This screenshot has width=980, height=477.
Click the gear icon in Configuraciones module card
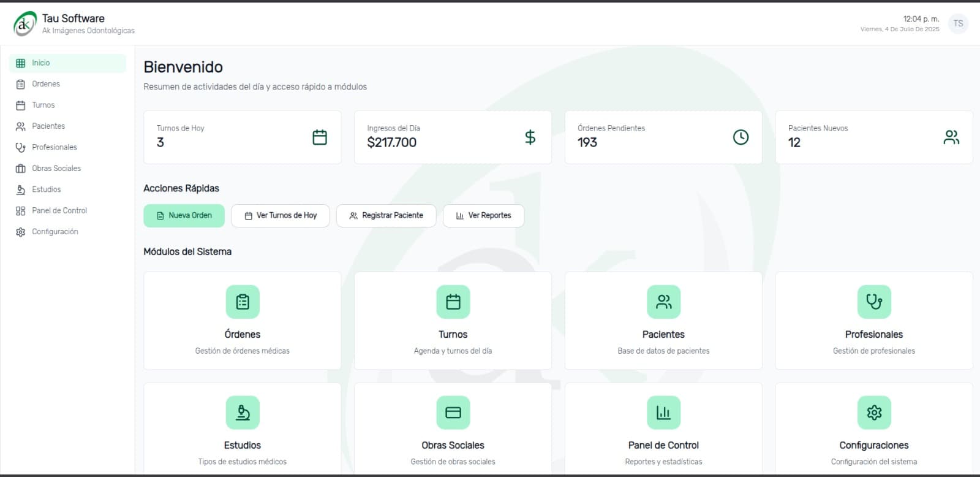tap(874, 413)
